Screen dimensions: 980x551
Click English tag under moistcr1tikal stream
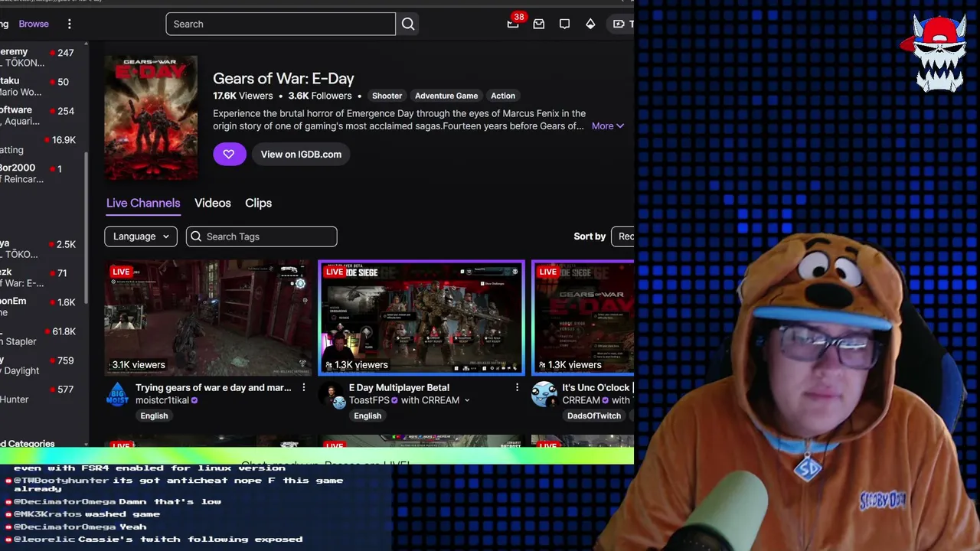(x=154, y=416)
